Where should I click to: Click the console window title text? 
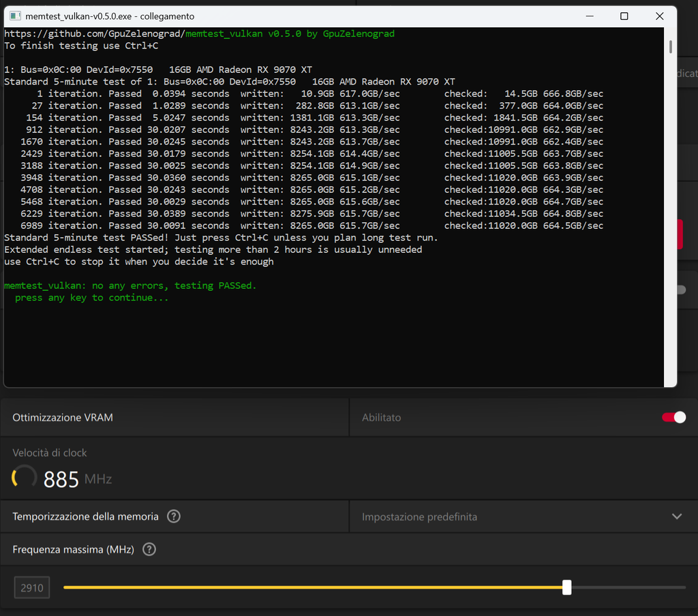pos(110,16)
